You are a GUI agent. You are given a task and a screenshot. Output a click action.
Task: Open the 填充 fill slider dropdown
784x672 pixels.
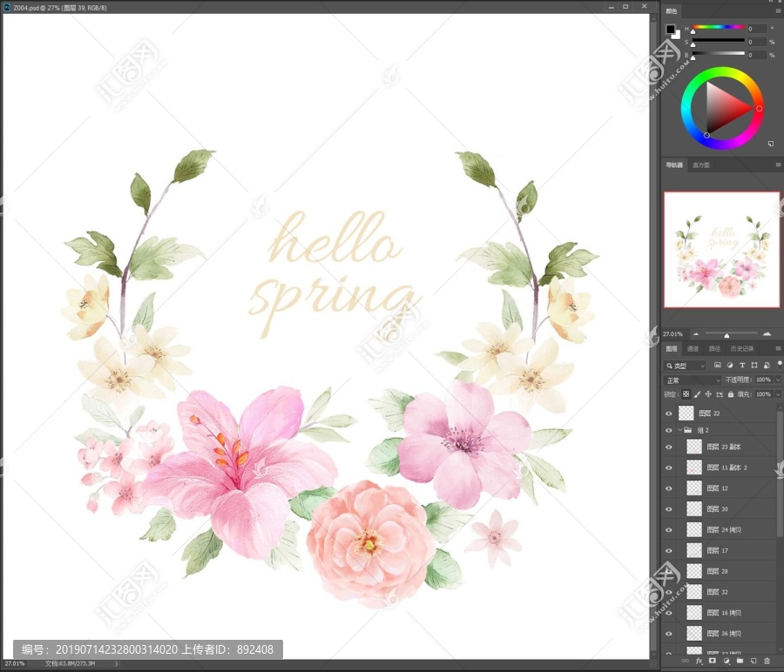tap(778, 394)
